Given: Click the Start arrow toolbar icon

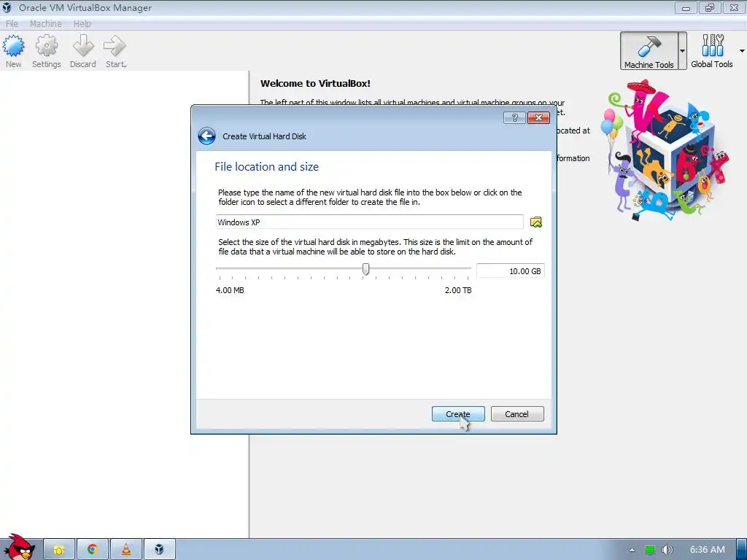Looking at the screenshot, I should click(116, 51).
